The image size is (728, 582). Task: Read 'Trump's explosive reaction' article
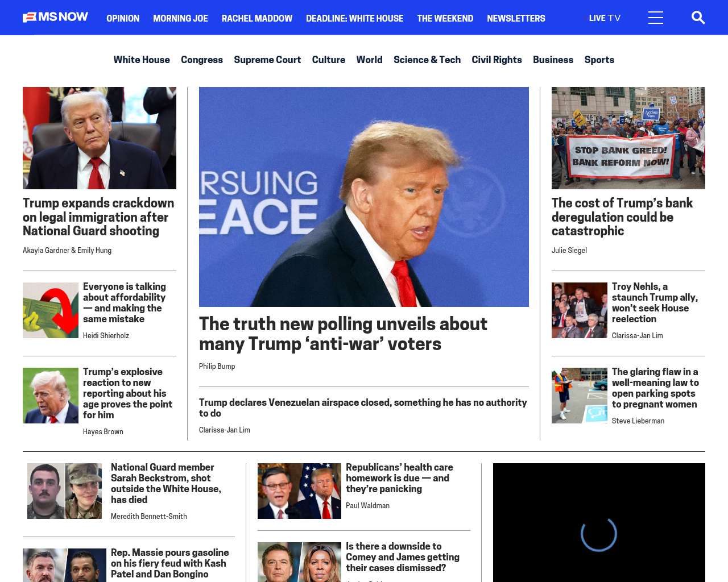[x=127, y=393]
